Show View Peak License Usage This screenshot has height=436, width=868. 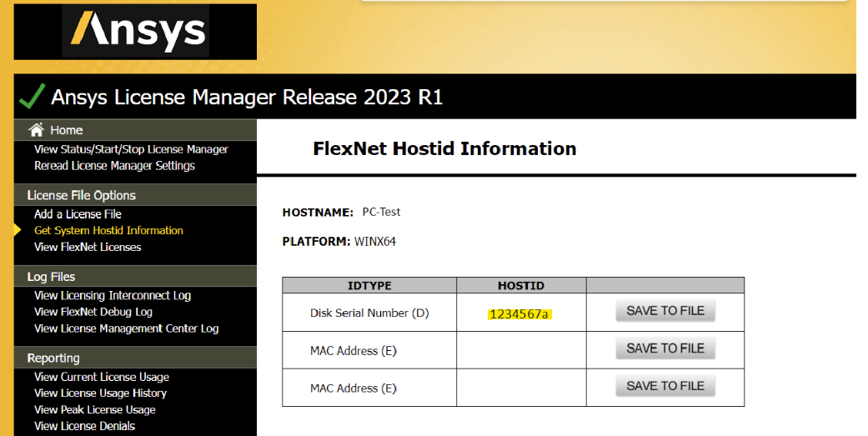[95, 410]
